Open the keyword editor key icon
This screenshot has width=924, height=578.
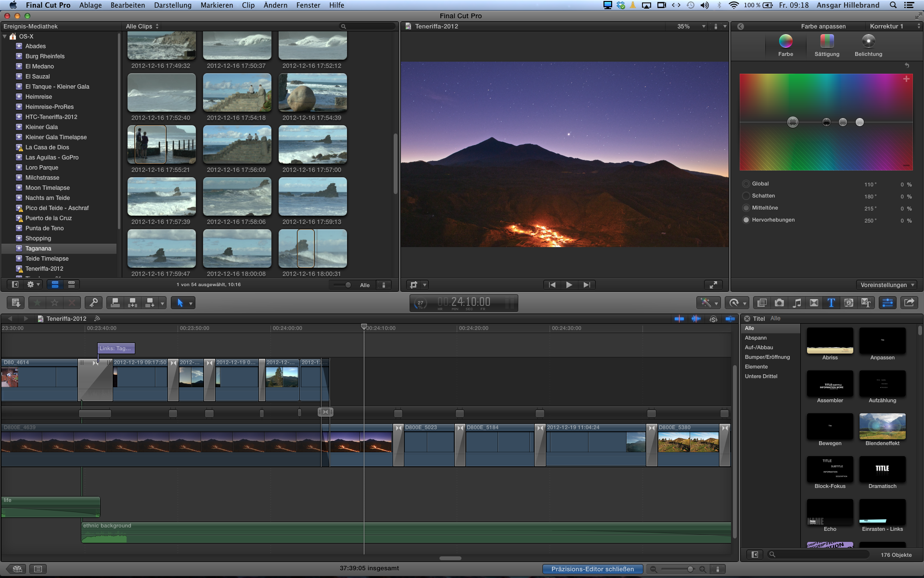[x=93, y=302]
